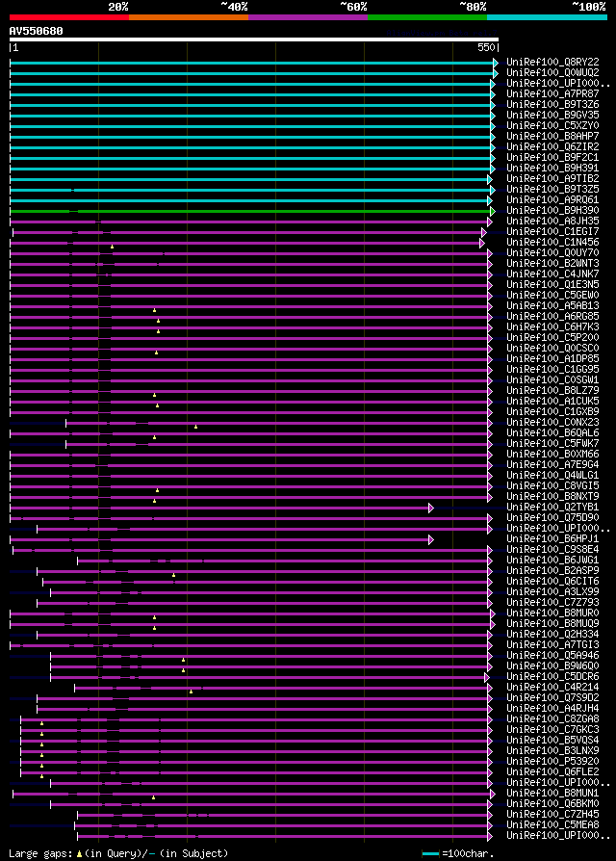Open hit UniRef100_A1DP85
Viewport: 616px width, 861px height.
(552, 359)
